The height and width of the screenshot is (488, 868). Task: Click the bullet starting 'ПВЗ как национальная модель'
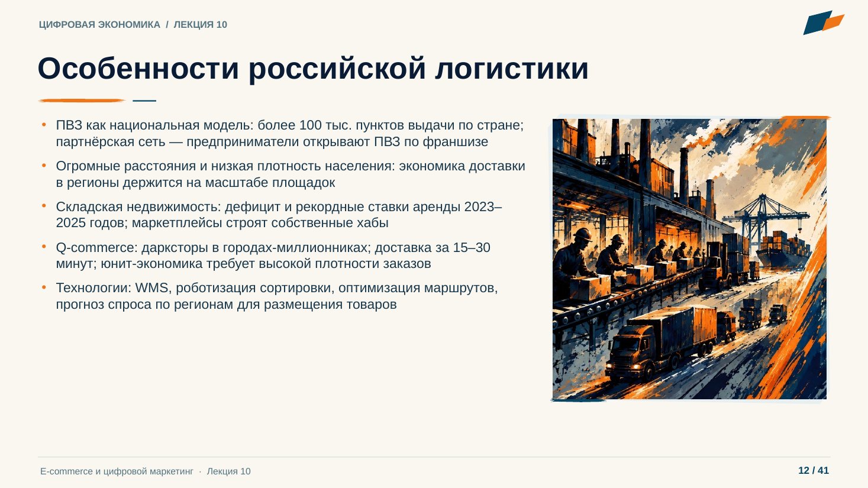click(290, 134)
